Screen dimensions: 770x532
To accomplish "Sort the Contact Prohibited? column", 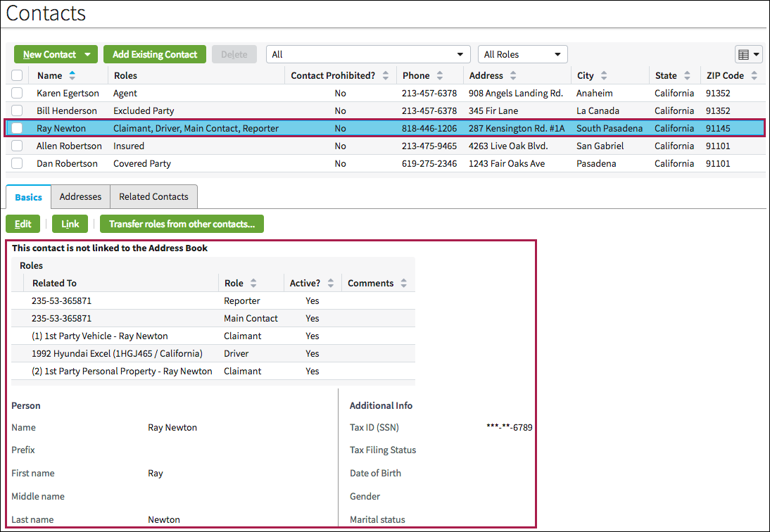I will (386, 75).
